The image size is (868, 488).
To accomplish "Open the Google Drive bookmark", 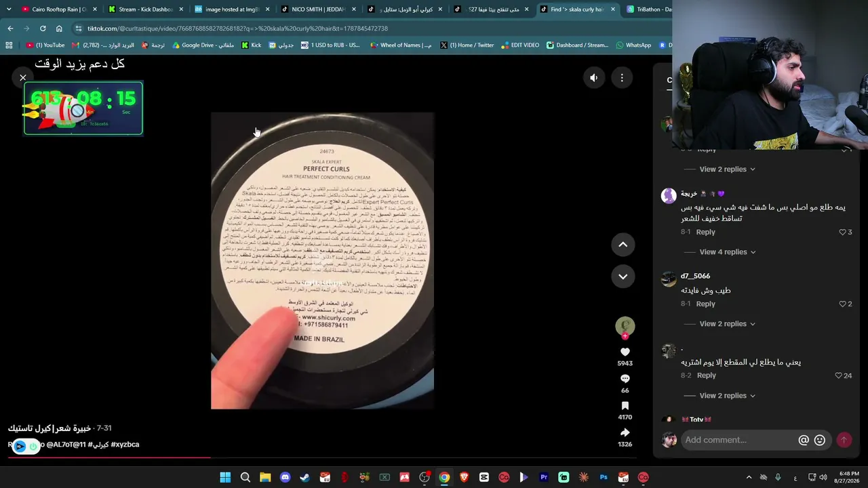I will coord(203,45).
